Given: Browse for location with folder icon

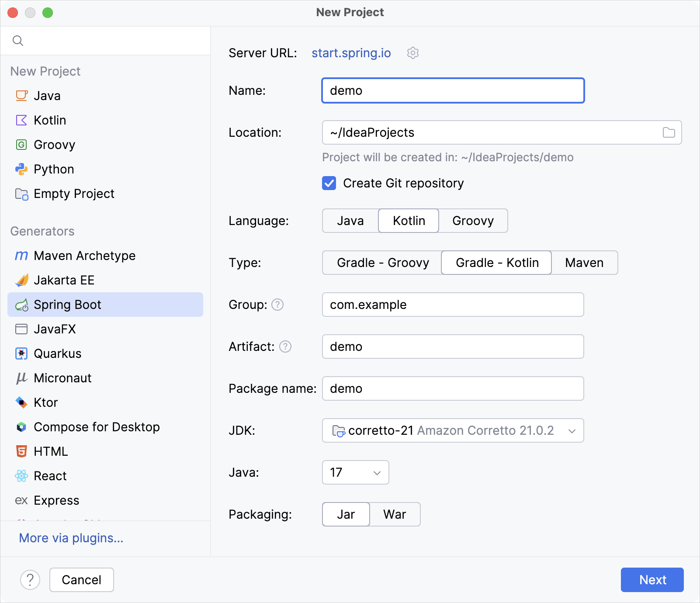Looking at the screenshot, I should [x=669, y=132].
